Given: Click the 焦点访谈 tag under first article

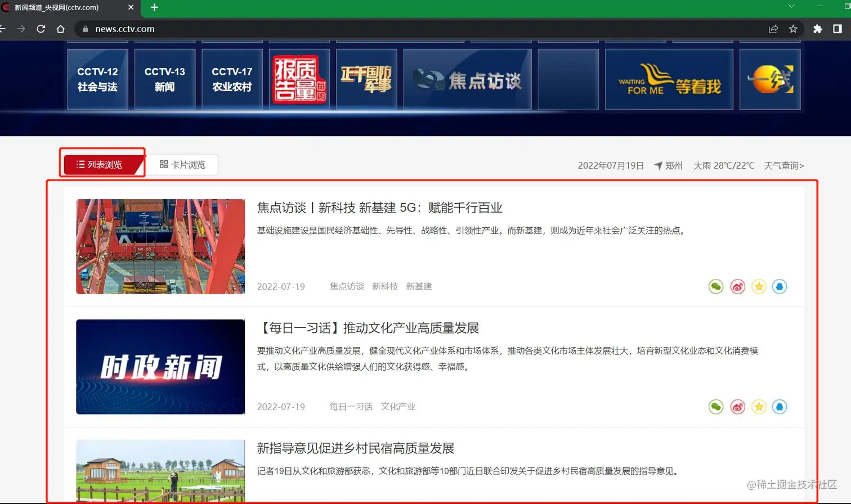Looking at the screenshot, I should [347, 286].
